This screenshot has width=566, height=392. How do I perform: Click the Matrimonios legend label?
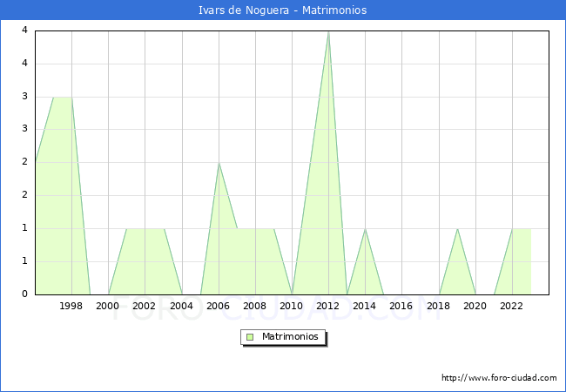290,337
